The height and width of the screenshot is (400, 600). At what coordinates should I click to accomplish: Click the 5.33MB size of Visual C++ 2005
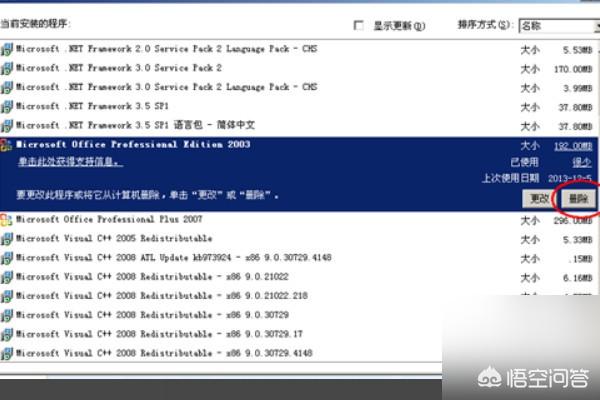pos(577,240)
